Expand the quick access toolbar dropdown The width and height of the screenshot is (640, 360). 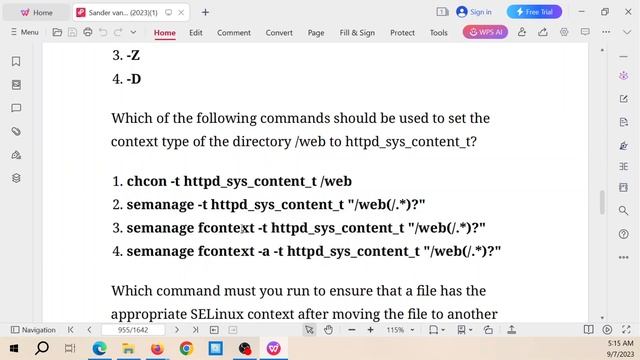click(x=133, y=32)
